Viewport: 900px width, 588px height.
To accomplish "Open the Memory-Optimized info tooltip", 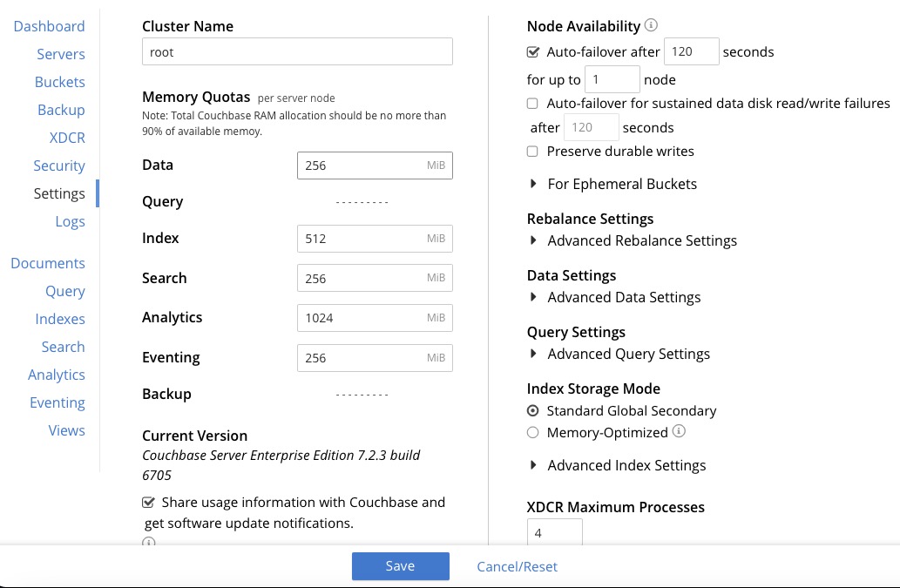I will click(679, 432).
